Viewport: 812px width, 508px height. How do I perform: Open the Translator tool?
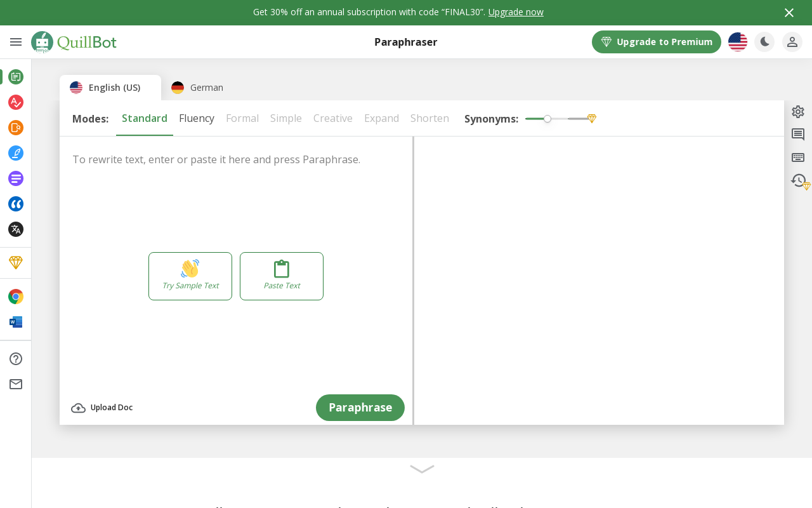tap(15, 229)
